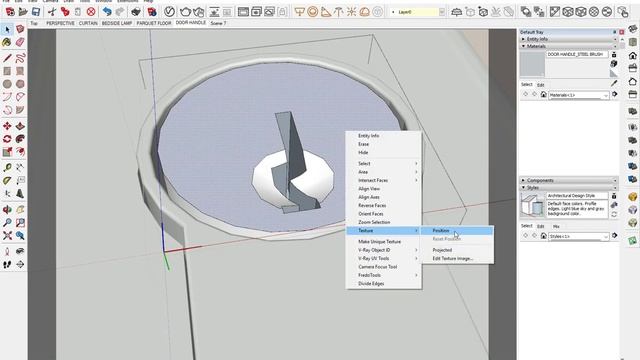Click the Materials home icon
The width and height of the screenshot is (640, 360).
click(x=543, y=95)
